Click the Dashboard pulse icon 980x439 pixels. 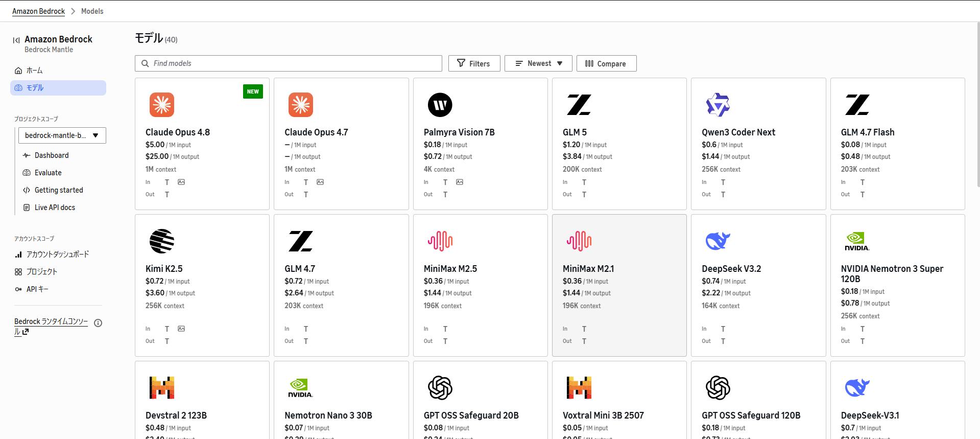27,155
